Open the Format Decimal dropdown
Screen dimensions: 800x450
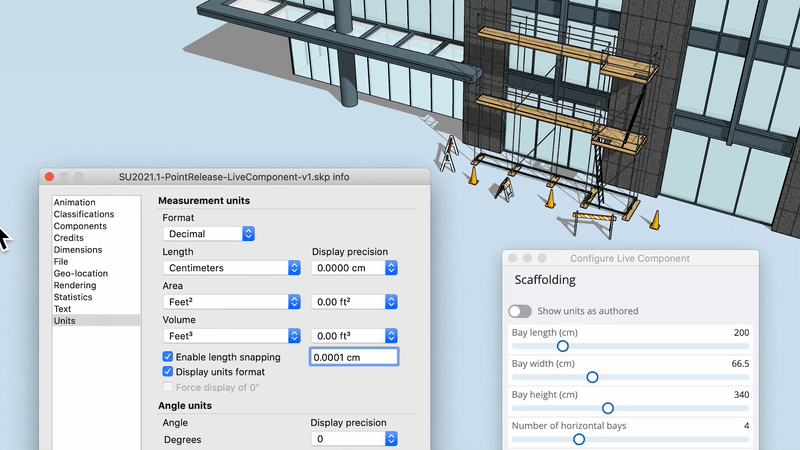(x=209, y=233)
